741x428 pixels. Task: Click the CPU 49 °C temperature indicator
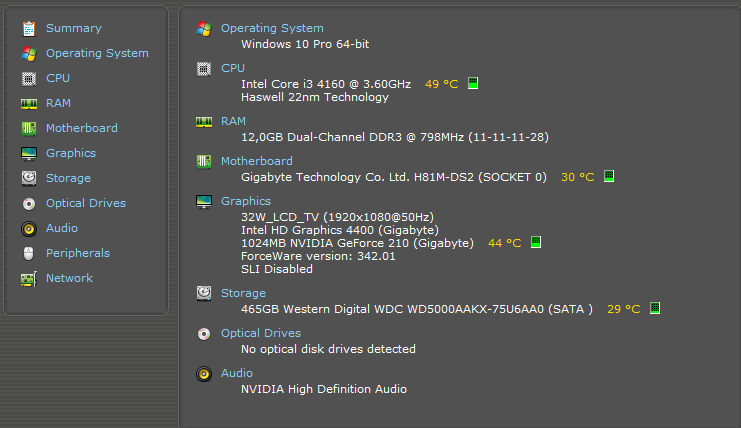[x=441, y=84]
